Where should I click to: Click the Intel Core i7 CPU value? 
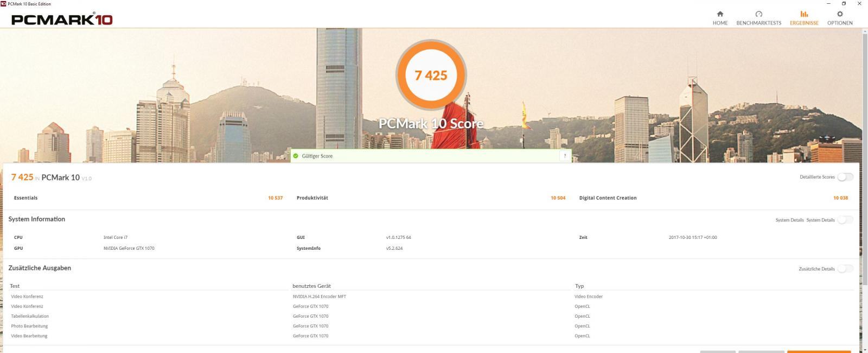(x=116, y=237)
